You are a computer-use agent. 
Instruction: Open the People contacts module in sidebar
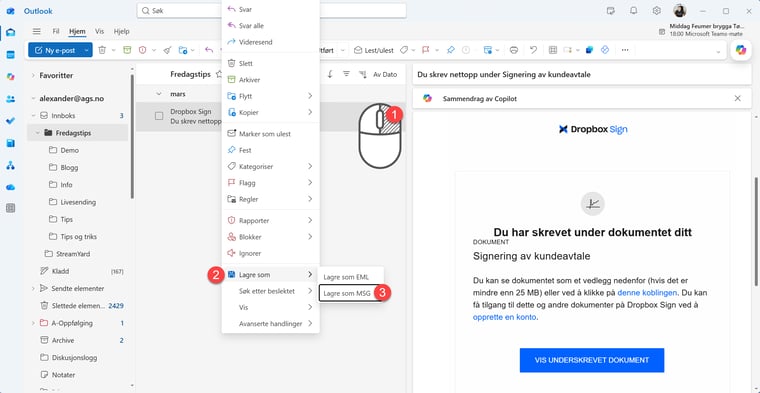10,99
